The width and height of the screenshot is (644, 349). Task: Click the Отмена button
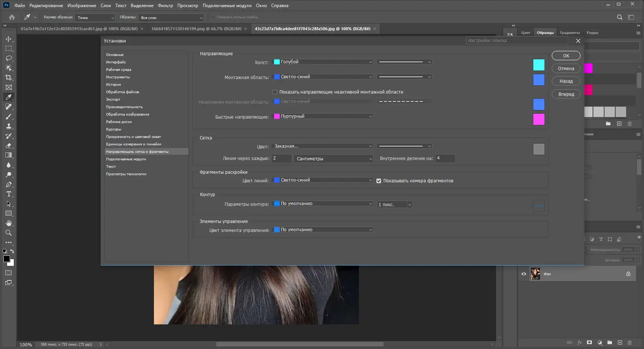[566, 68]
